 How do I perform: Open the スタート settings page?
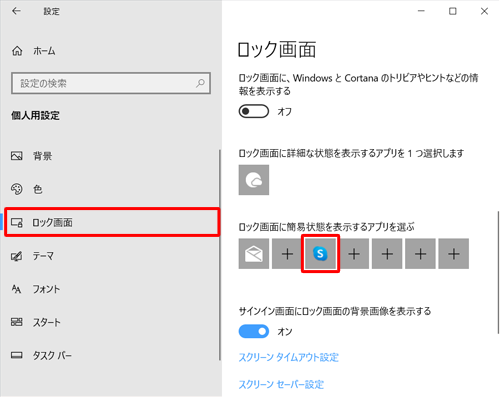pyautogui.click(x=36, y=322)
